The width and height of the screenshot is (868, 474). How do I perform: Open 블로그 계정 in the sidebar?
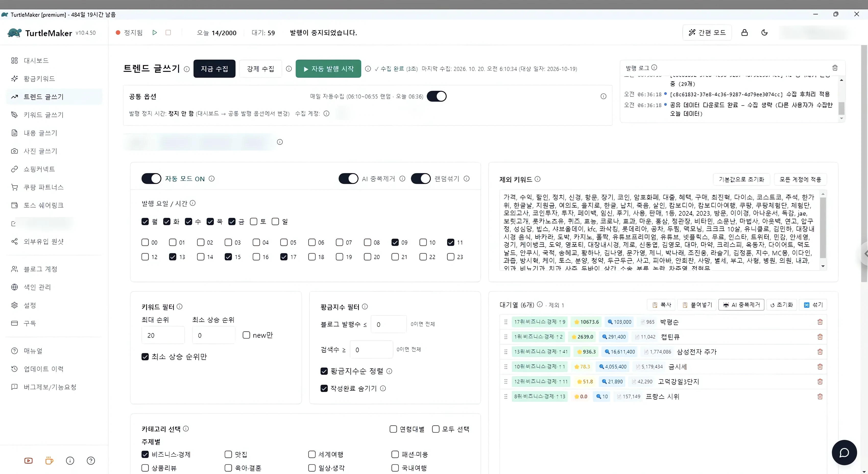(x=54, y=269)
